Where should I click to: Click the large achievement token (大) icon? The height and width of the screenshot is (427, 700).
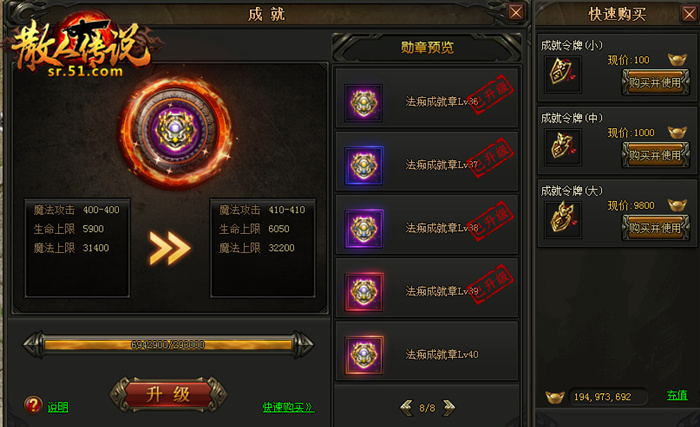[x=563, y=219]
